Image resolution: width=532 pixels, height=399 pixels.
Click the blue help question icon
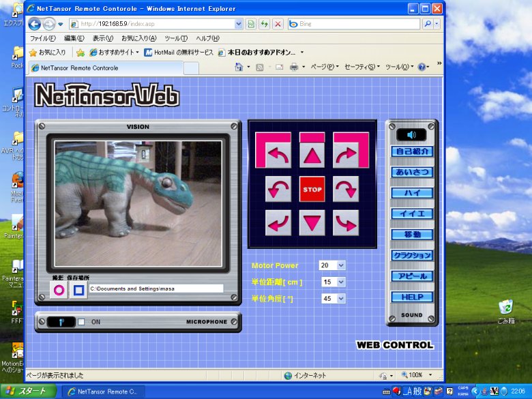422,67
